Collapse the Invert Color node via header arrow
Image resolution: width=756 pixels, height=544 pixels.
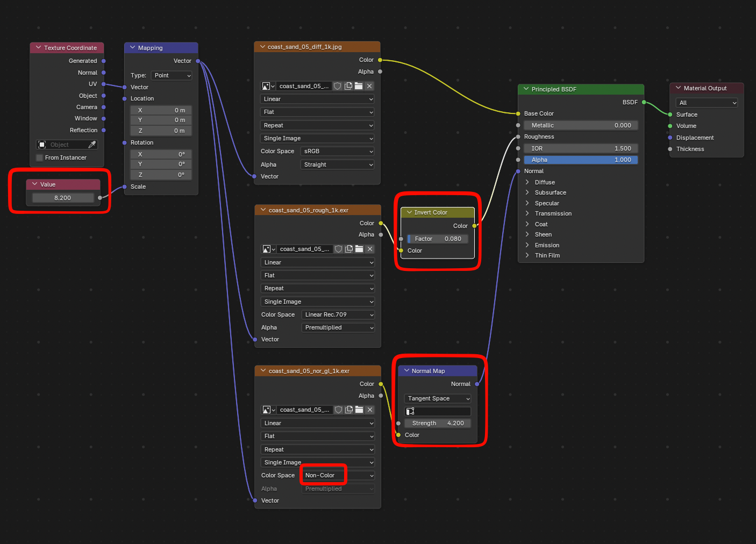(x=410, y=212)
